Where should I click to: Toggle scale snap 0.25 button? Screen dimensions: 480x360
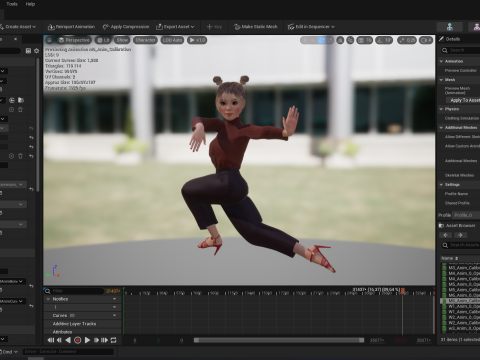406,40
